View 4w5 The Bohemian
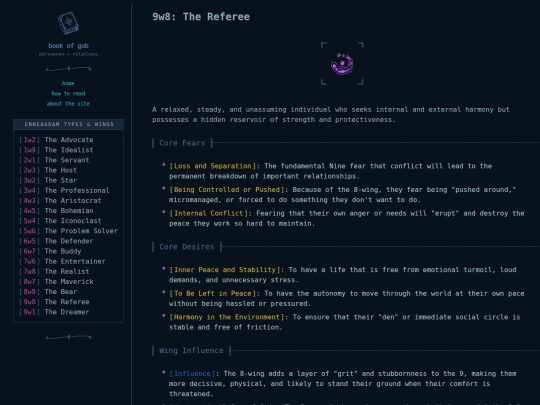Image resolution: width=540 pixels, height=405 pixels. pos(56,211)
